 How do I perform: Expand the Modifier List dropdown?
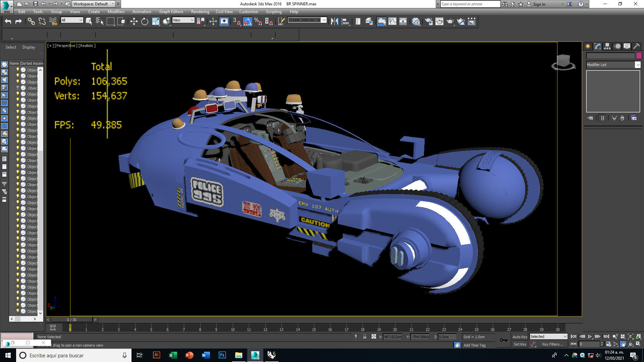point(613,65)
